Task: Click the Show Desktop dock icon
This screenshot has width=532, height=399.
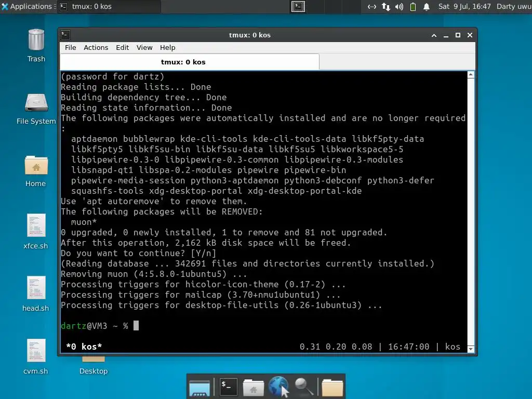Action: point(199,388)
